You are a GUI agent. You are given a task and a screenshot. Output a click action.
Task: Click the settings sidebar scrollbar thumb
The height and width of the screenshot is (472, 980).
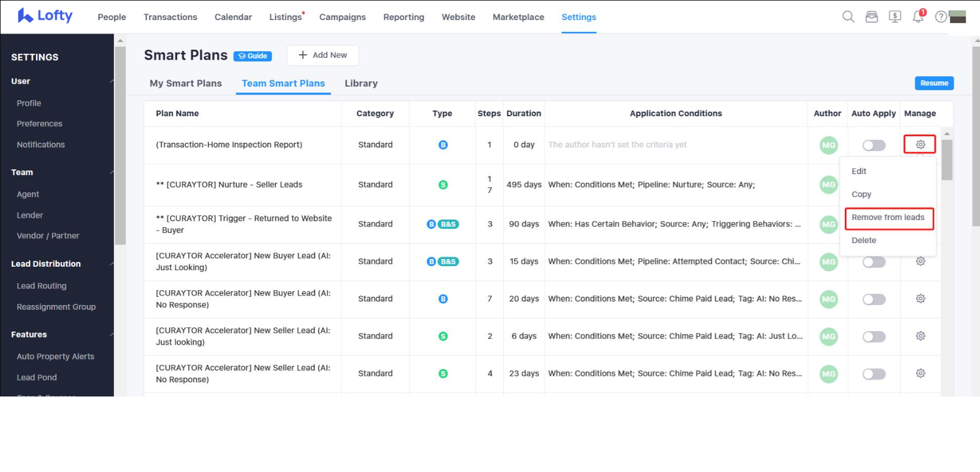pos(120,145)
